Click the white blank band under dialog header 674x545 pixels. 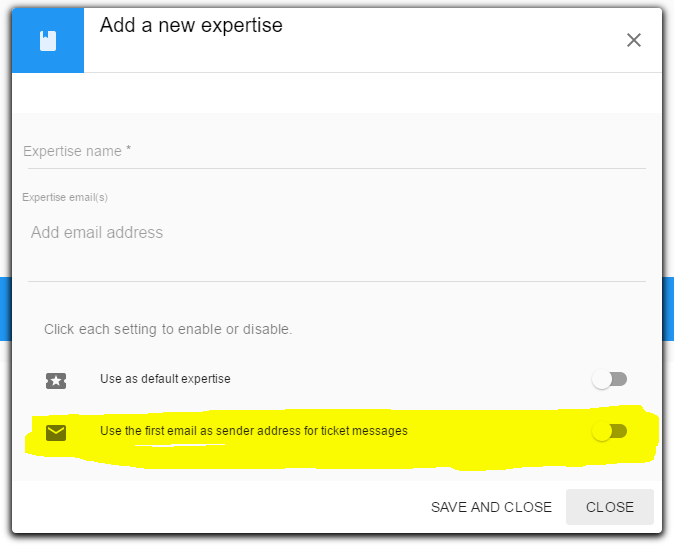click(337, 93)
